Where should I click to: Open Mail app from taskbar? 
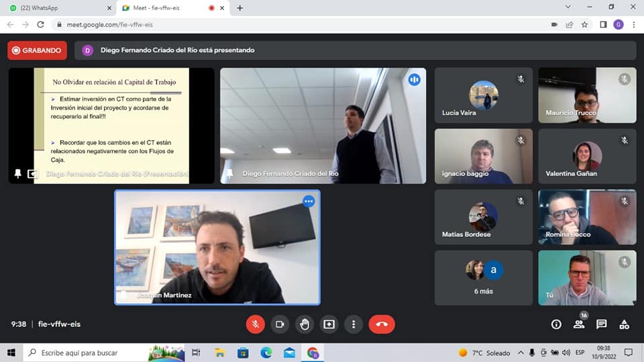tap(289, 353)
